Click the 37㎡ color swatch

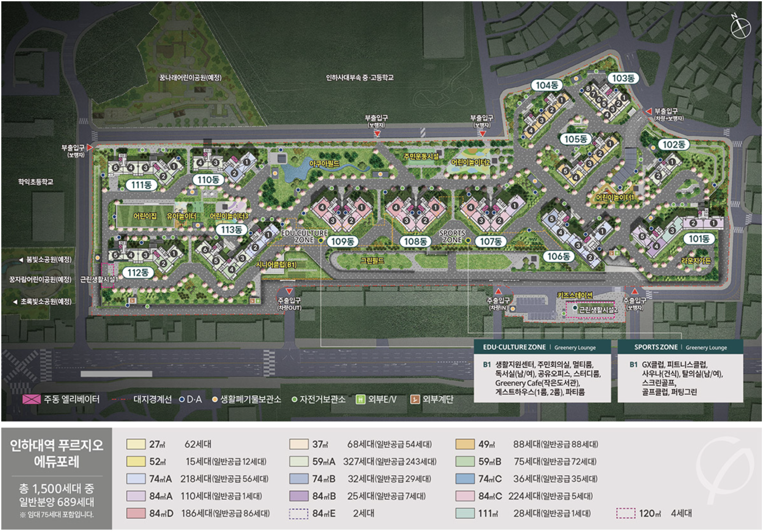pyautogui.click(x=299, y=444)
